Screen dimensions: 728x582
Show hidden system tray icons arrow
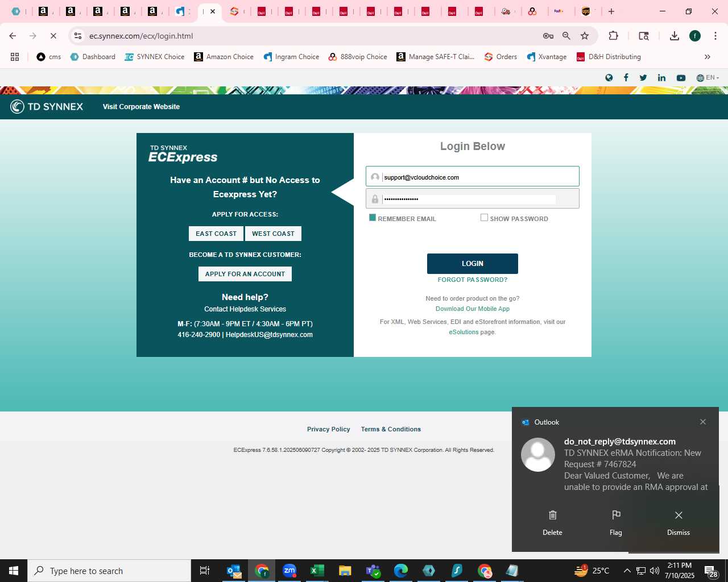[x=627, y=571]
